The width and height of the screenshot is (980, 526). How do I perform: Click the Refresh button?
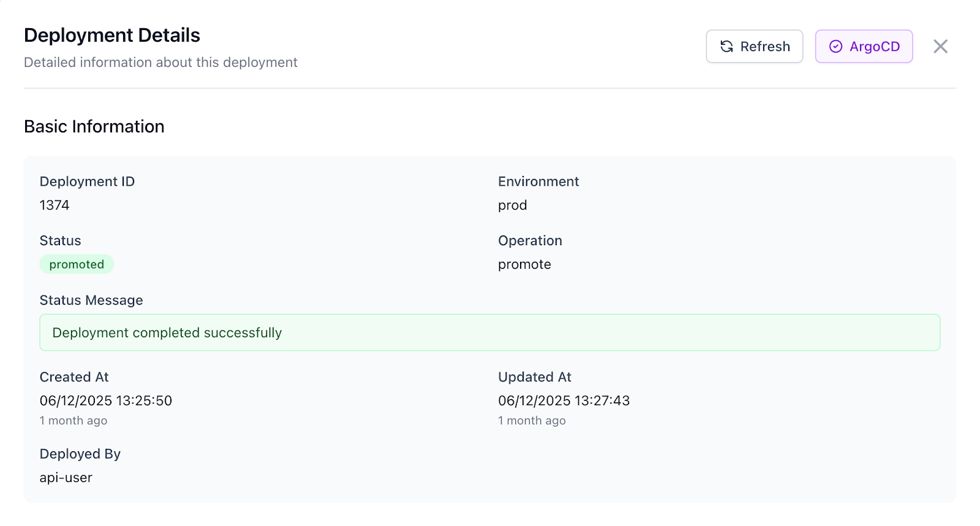[x=754, y=47]
